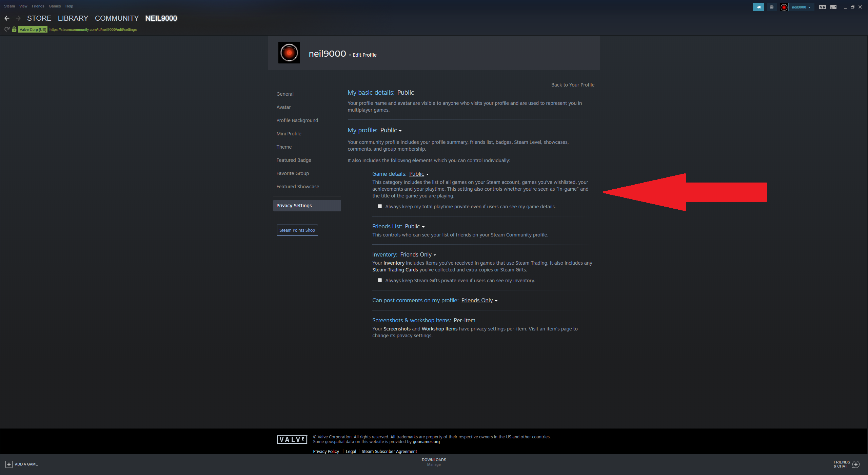Open the Privacy Policy footer link
The image size is (868, 475).
(x=326, y=452)
